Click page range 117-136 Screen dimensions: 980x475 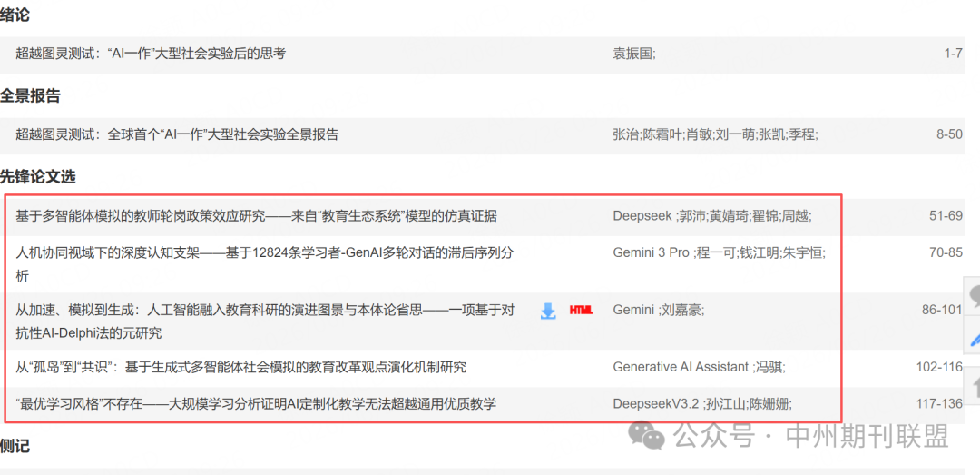(939, 404)
